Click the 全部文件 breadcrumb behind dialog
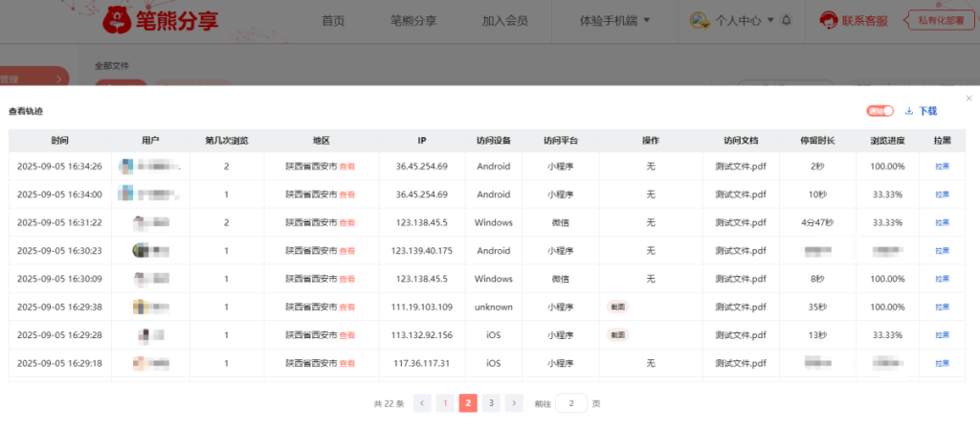The width and height of the screenshot is (980, 433). coord(112,66)
